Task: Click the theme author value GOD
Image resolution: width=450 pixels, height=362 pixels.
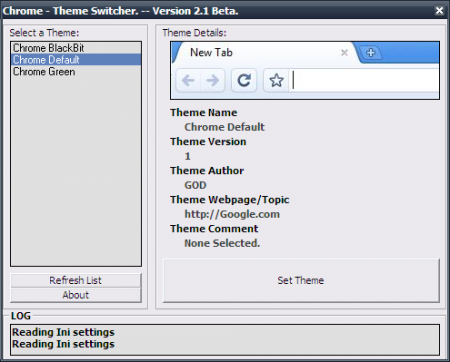Action: point(196,185)
